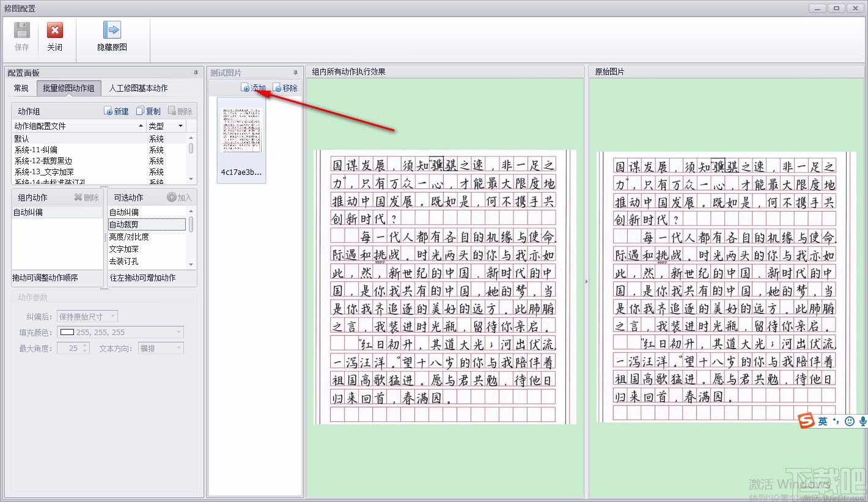Close the 修图配置 window from the title bar
The height and width of the screenshot is (502, 868).
[855, 8]
